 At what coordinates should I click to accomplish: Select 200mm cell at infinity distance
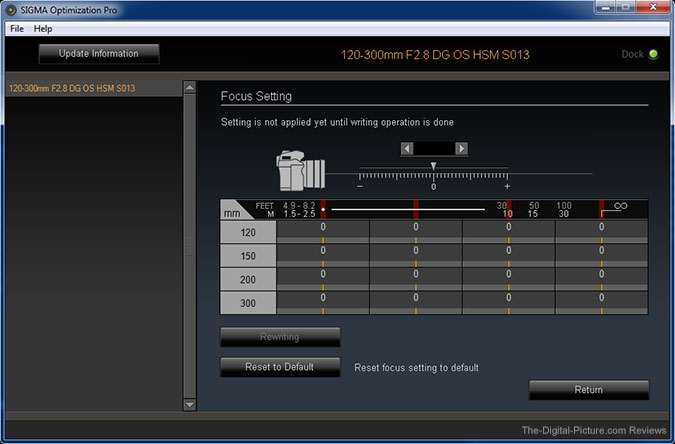[x=601, y=280]
